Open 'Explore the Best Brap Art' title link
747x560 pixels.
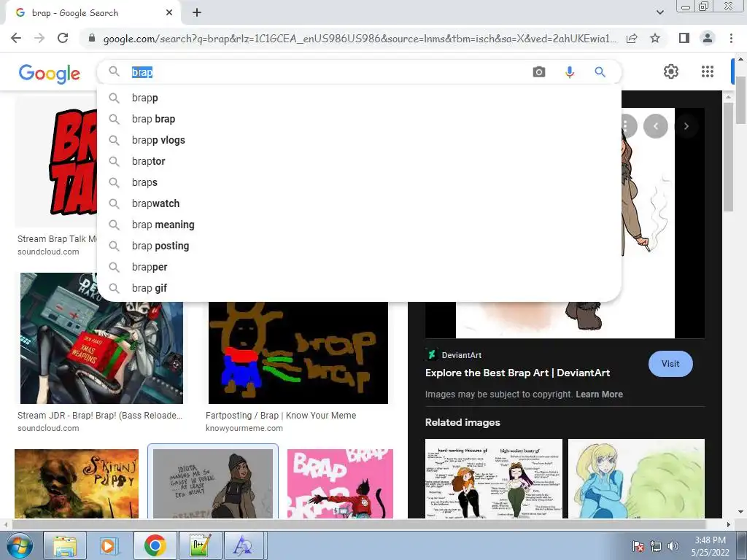click(x=517, y=373)
